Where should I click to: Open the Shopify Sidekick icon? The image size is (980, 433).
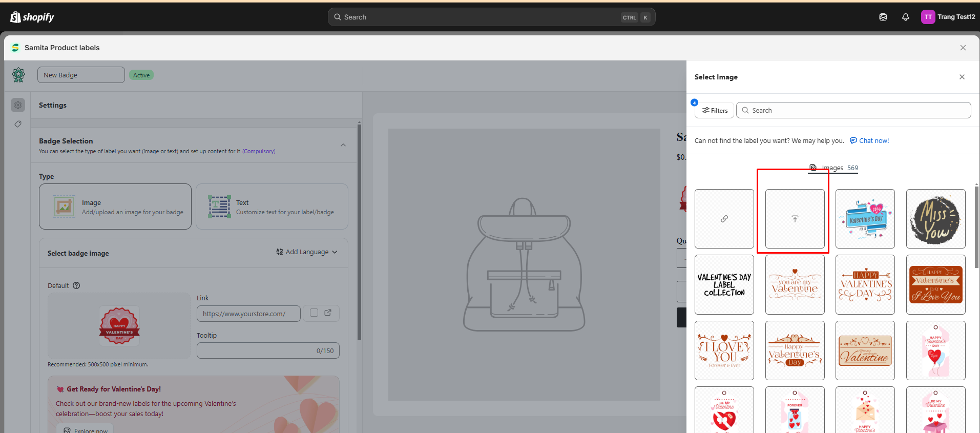click(883, 17)
